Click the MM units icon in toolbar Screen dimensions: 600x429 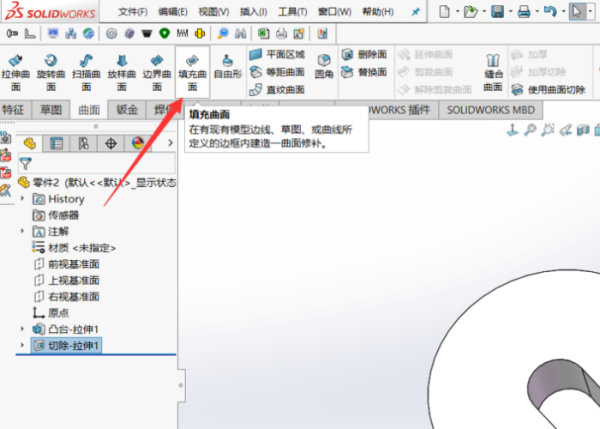pyautogui.click(x=182, y=34)
